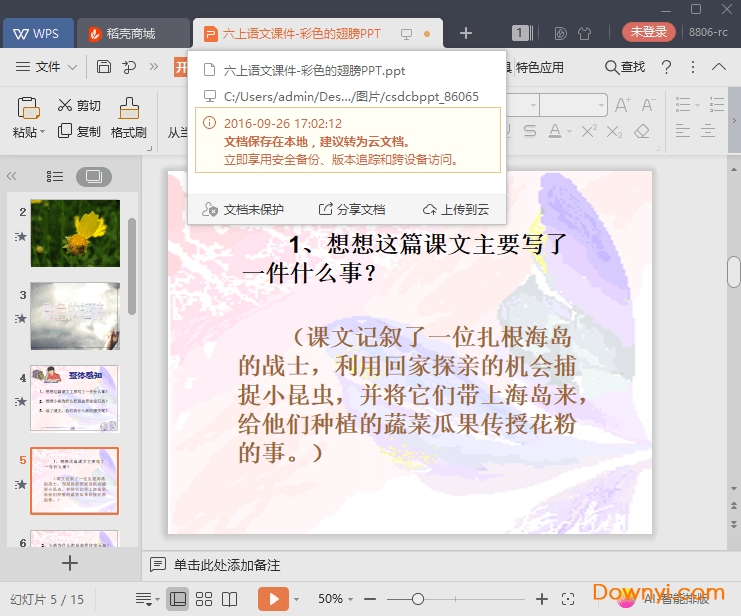
Task: Switch to slide thumbnail view toggle
Action: pos(94,177)
